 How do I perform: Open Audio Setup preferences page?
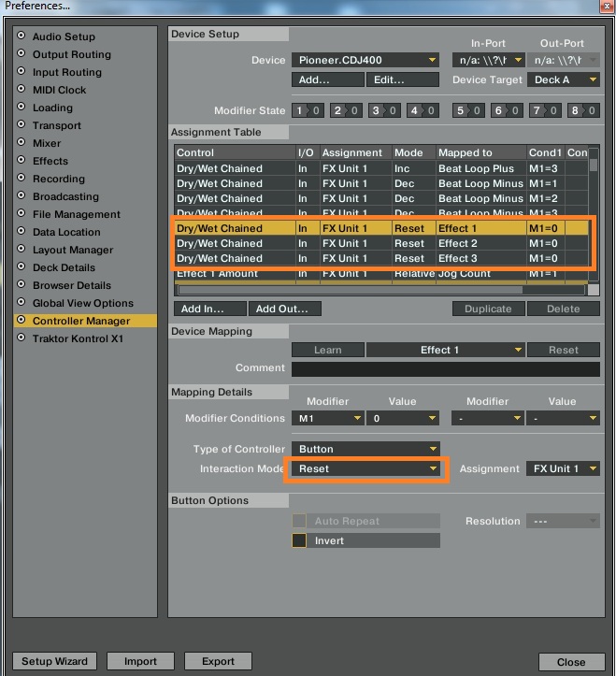point(64,36)
